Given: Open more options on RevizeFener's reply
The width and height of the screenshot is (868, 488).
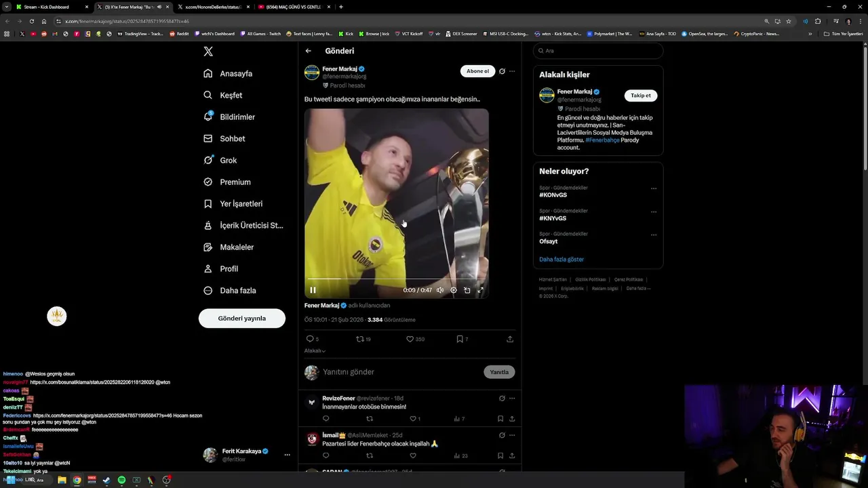Looking at the screenshot, I should pos(512,399).
